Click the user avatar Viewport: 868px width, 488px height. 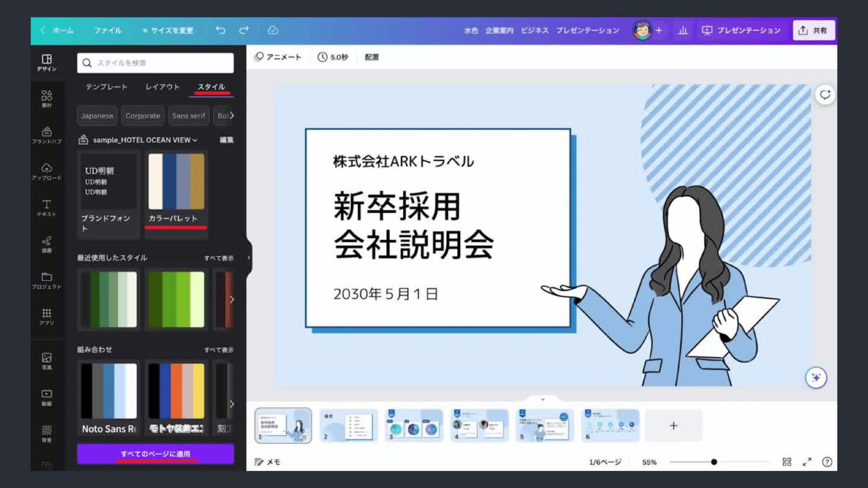pyautogui.click(x=642, y=30)
